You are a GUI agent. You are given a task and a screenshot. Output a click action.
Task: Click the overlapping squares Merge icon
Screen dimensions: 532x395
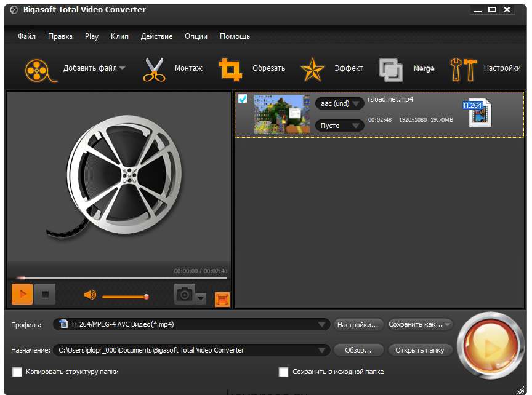(x=391, y=70)
